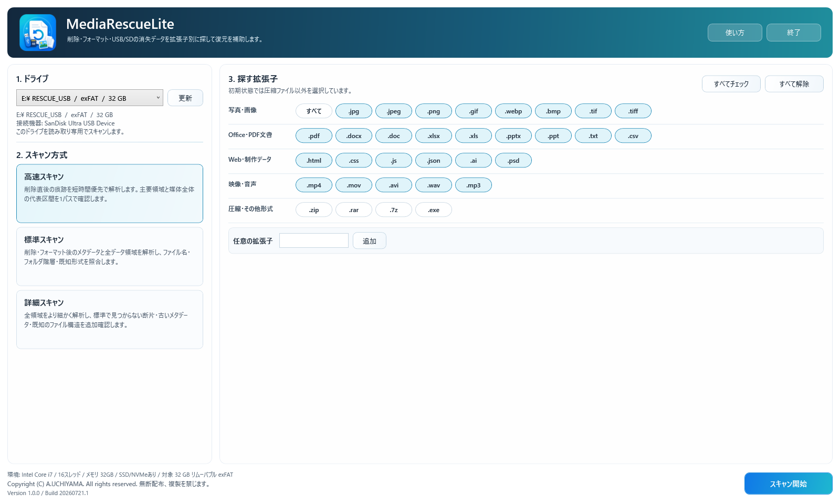This screenshot has width=840, height=504.
Task: Select the 高速スキャン scan mode
Action: [110, 194]
